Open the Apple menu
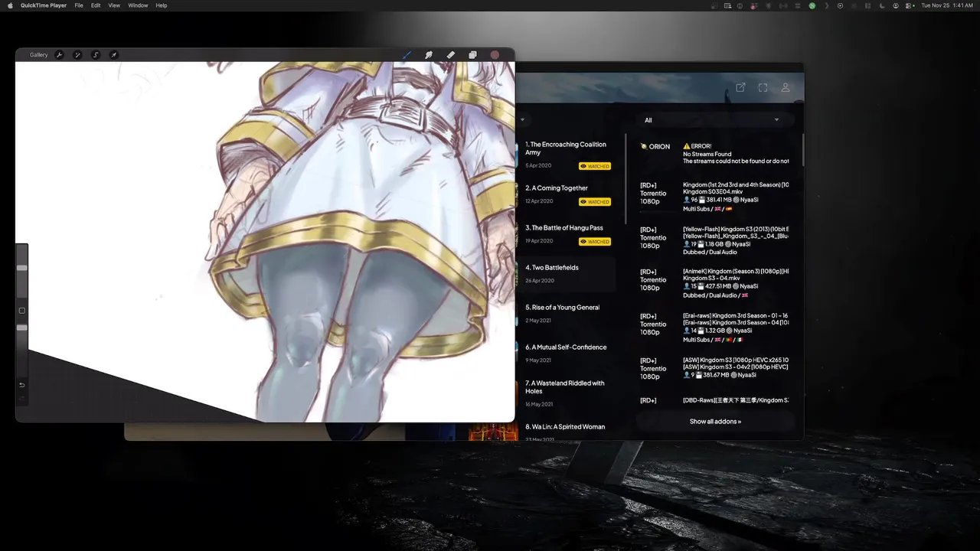Screen dimensions: 980x551 point(10,5)
